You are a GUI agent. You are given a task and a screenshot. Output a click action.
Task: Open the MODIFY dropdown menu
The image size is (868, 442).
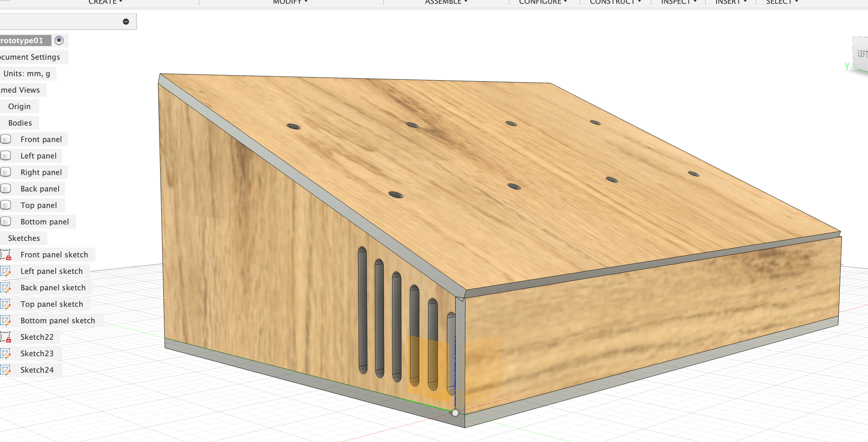pyautogui.click(x=290, y=2)
